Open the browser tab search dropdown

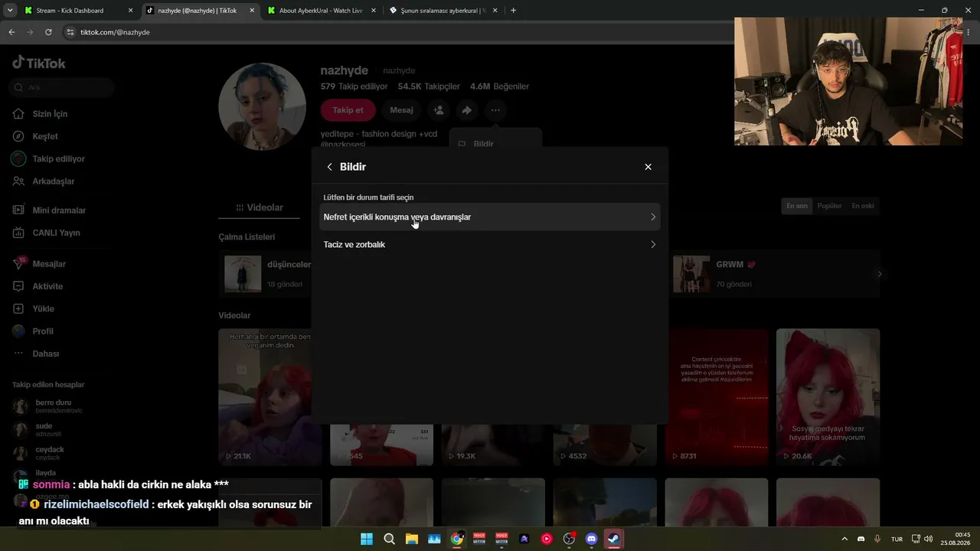click(8, 11)
